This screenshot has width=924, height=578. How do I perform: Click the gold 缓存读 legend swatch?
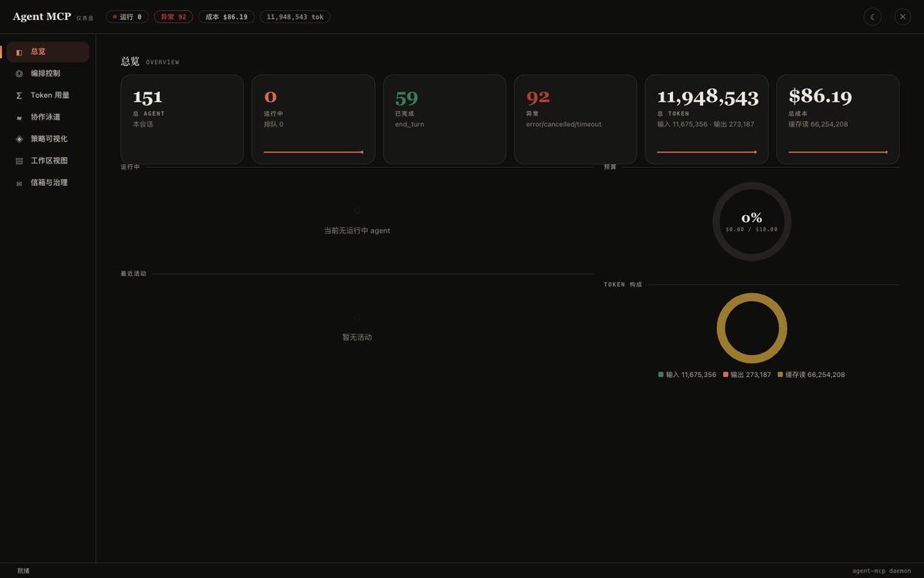click(780, 375)
